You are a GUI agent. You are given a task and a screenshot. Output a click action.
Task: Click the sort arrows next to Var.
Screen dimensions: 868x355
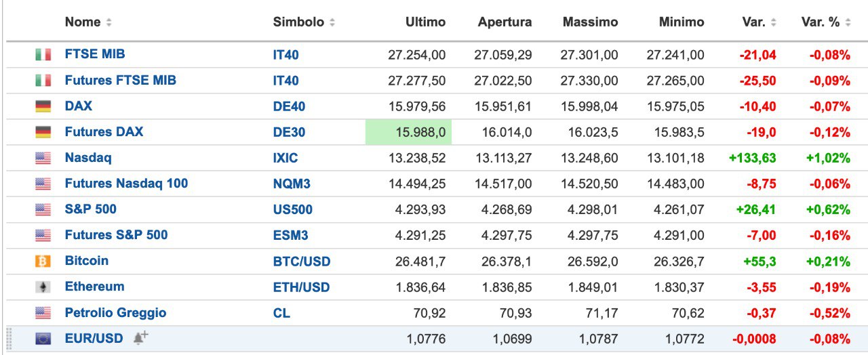click(774, 22)
